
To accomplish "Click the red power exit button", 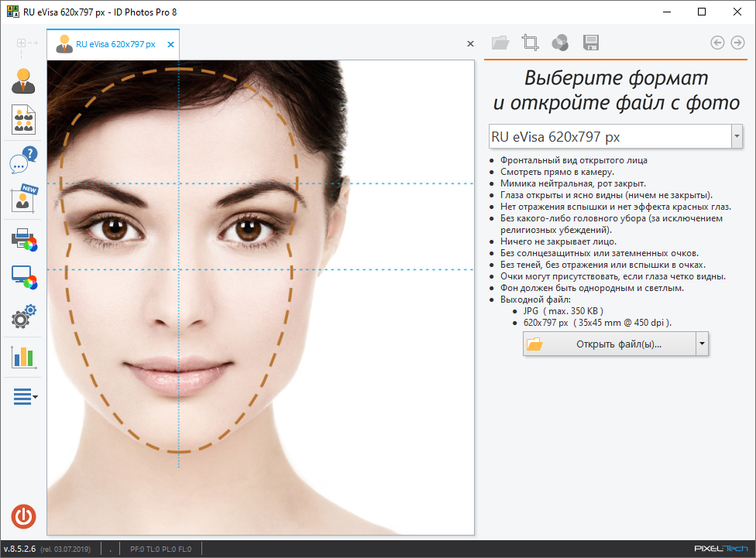I will pos(23,516).
